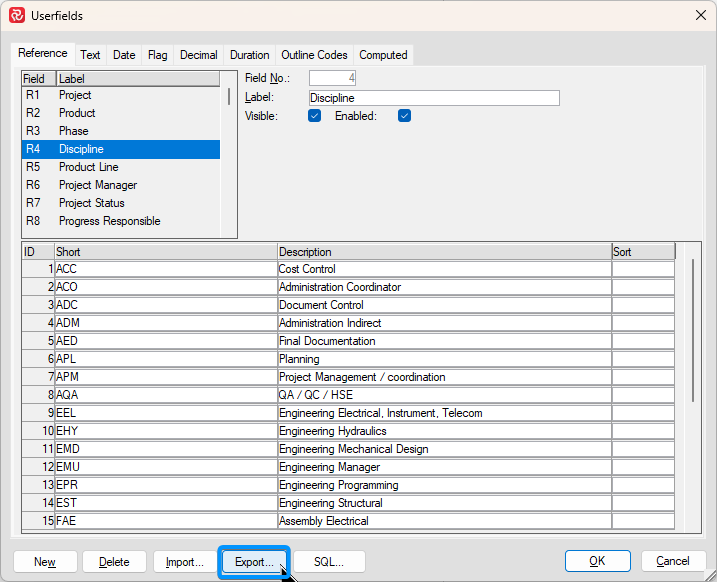Select the R1 Project field row
This screenshot has height=582, width=717.
[75, 95]
